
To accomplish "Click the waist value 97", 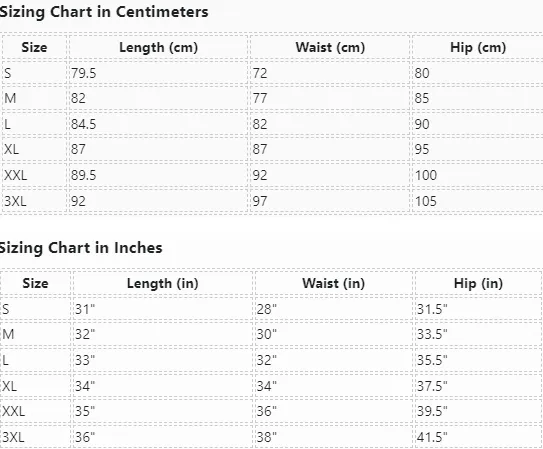I will (x=260, y=201).
